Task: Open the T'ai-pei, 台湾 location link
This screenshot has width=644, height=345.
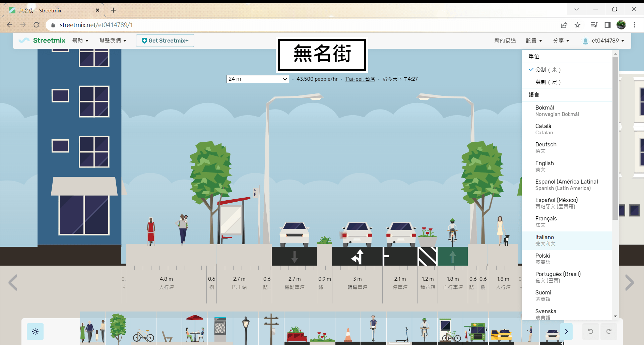Action: (x=360, y=79)
